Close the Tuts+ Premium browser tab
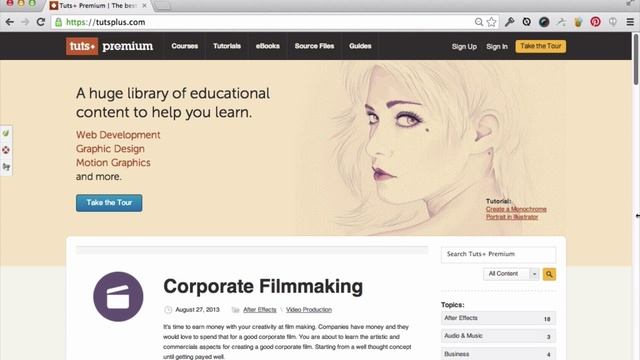This screenshot has width=640, height=360. tap(144, 6)
